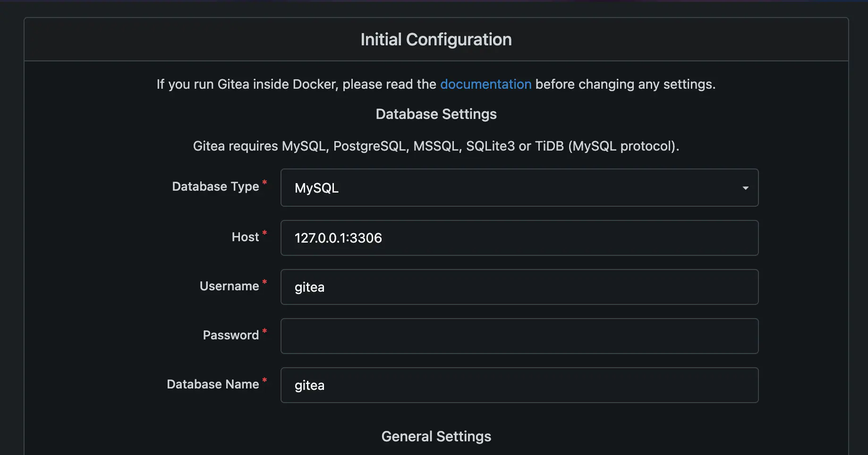Click the caret arrow in Database Type selector

point(745,188)
